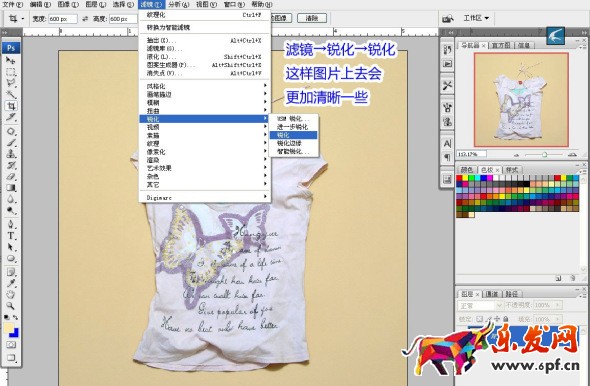Select the Move tool
The height and width of the screenshot is (386, 590).
pos(11,60)
